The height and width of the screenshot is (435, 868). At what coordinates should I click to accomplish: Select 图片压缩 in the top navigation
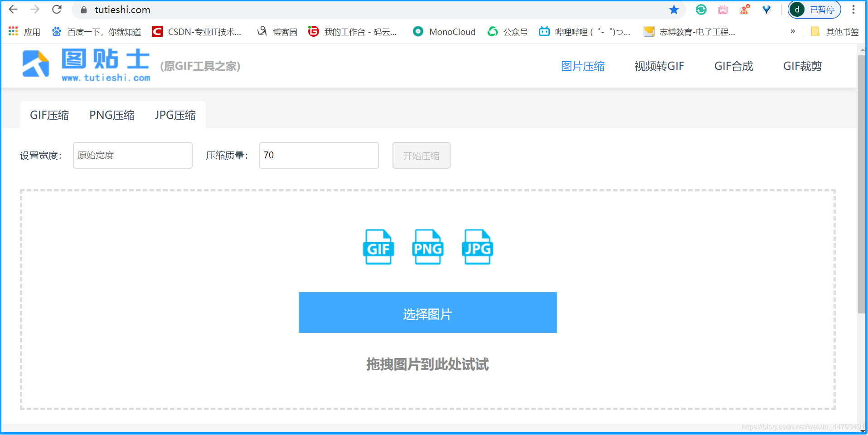[x=583, y=66]
